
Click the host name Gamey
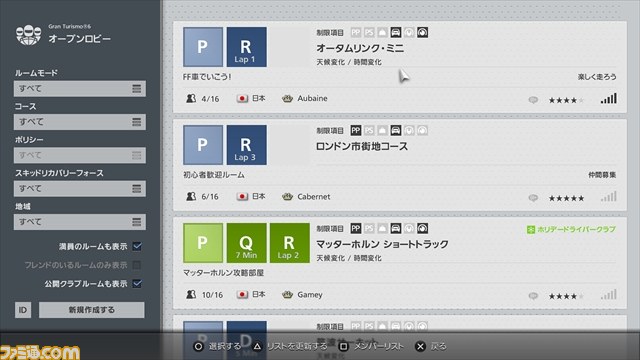pyautogui.click(x=310, y=295)
